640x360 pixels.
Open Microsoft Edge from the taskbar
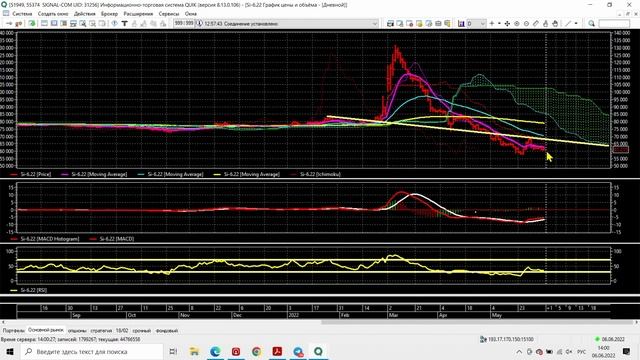coord(215,351)
